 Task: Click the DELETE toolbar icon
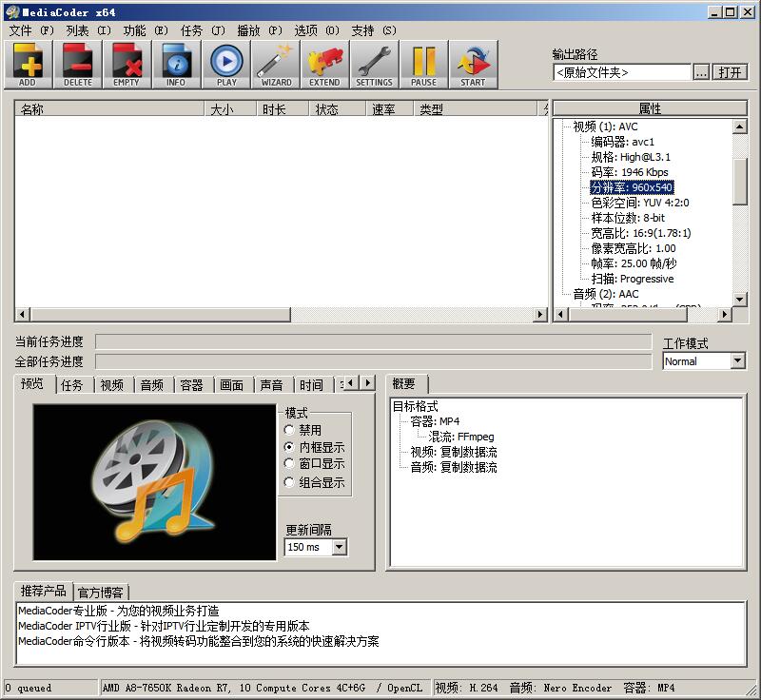[x=78, y=65]
